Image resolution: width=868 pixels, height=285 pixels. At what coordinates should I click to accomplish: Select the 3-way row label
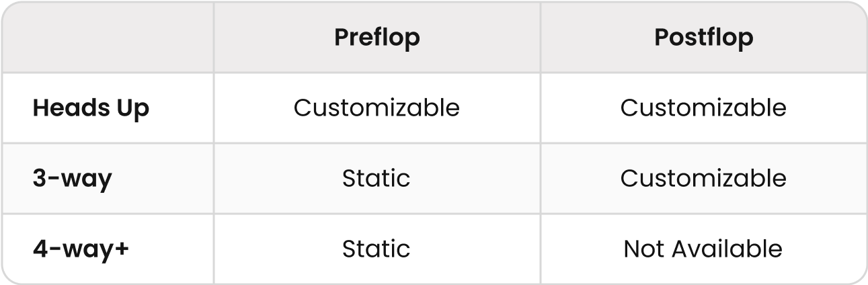click(72, 178)
